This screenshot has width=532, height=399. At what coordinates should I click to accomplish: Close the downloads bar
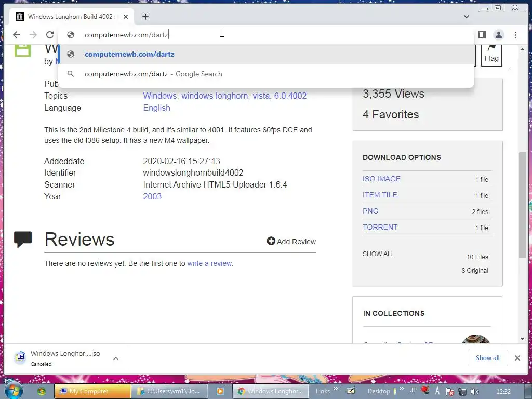point(517,358)
